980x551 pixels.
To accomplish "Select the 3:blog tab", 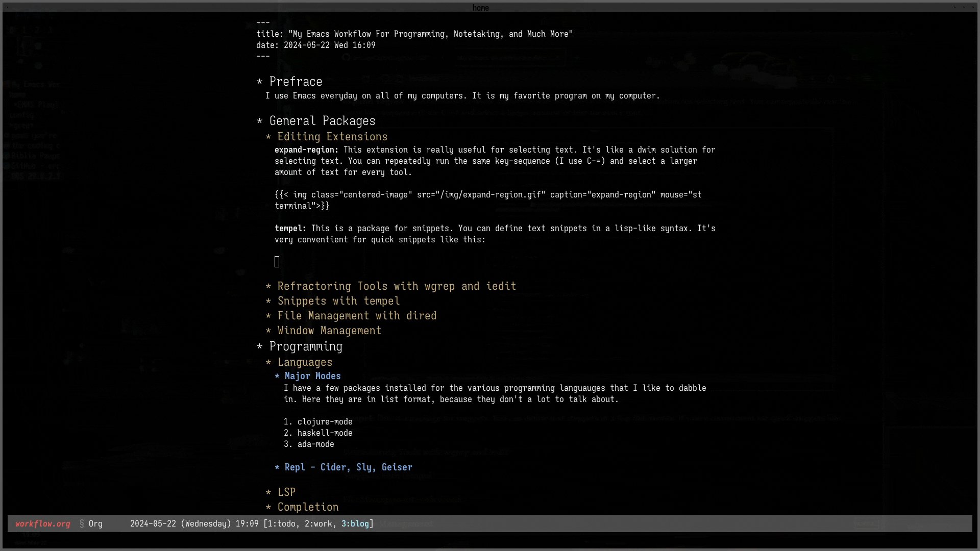I will [x=355, y=524].
